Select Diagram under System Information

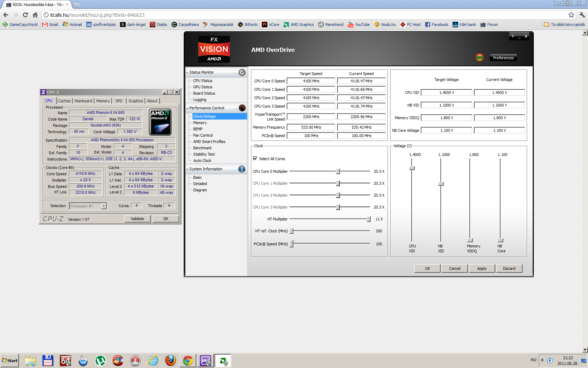point(200,190)
